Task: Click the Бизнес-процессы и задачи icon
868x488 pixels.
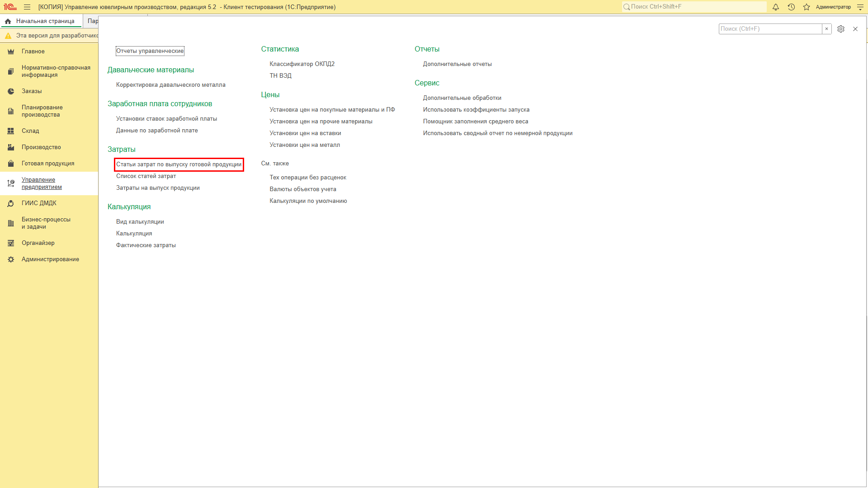Action: pos(11,223)
